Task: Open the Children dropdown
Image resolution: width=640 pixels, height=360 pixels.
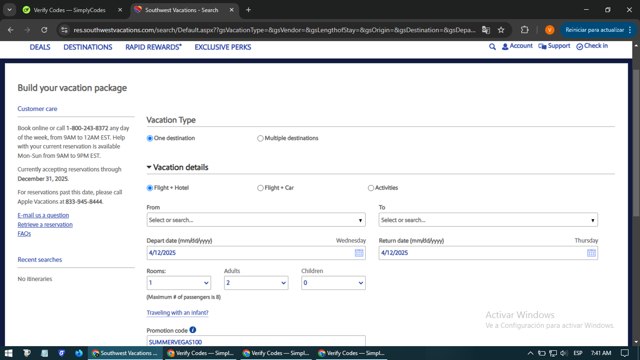Action: [333, 283]
